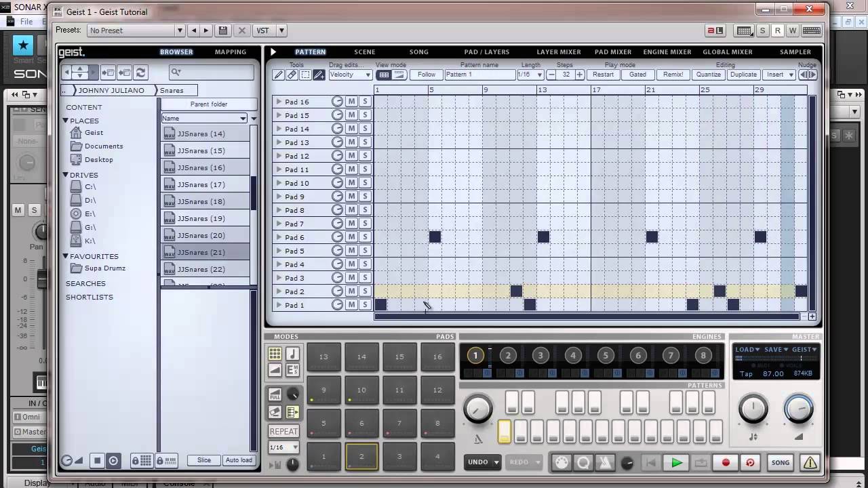
Task: Adjust the master volume knob
Action: pos(798,409)
